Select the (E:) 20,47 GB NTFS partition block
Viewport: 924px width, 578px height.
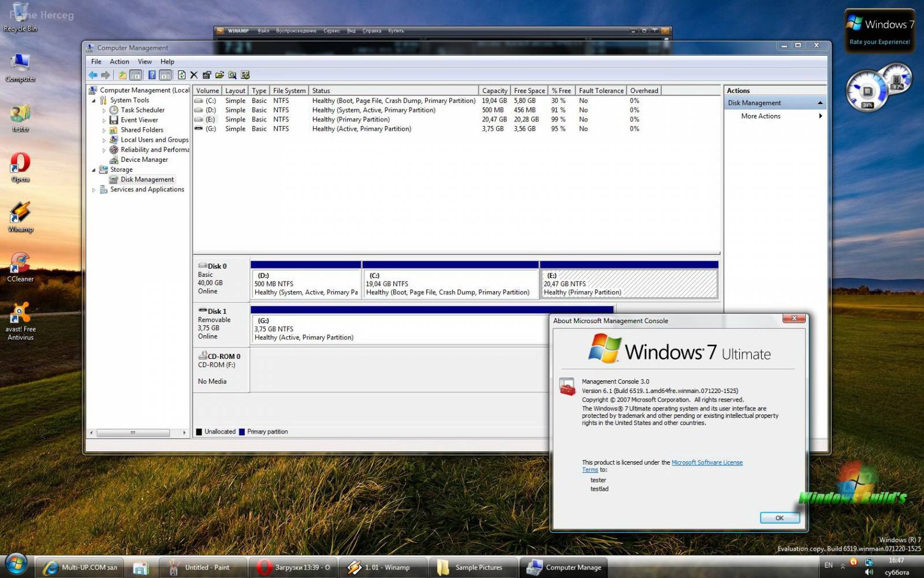point(629,280)
